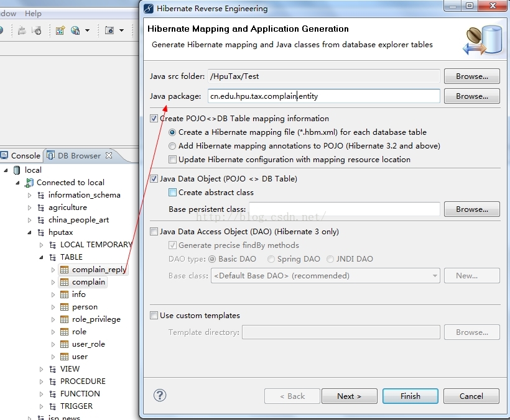The width and height of the screenshot is (510, 420).
Task: Click the camera screenshot toolbar icon
Action: coord(109,30)
